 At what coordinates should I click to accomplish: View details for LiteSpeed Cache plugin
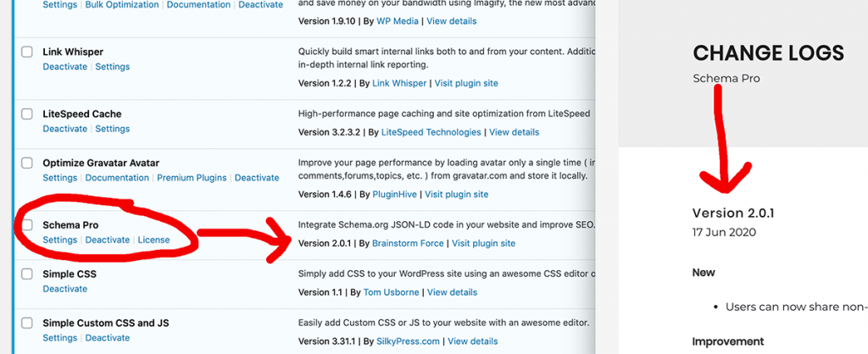(514, 132)
